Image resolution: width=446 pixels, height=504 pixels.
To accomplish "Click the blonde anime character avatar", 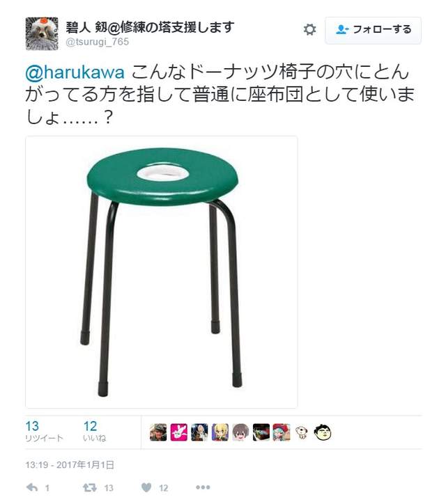I will 220,432.
